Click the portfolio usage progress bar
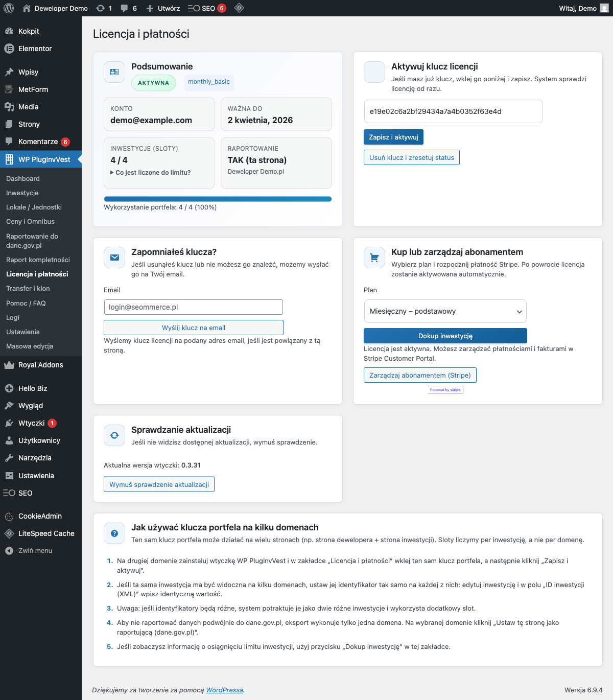 pos(218,199)
